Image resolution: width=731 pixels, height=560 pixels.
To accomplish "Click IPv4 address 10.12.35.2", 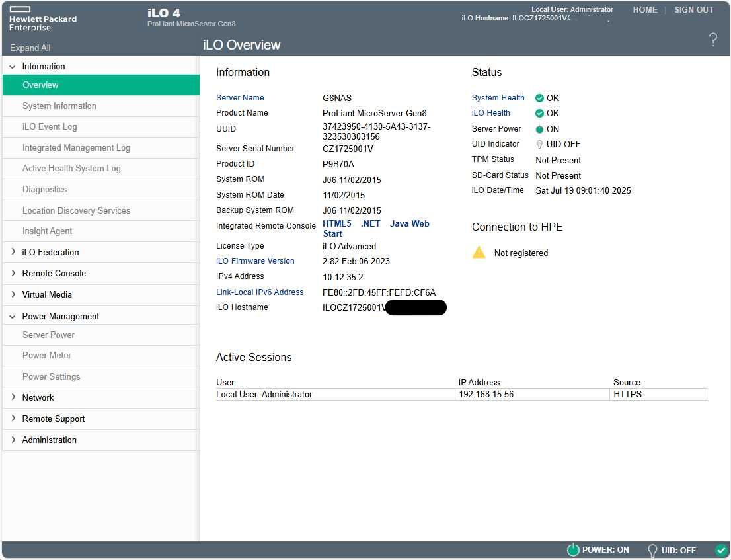I will coord(342,277).
